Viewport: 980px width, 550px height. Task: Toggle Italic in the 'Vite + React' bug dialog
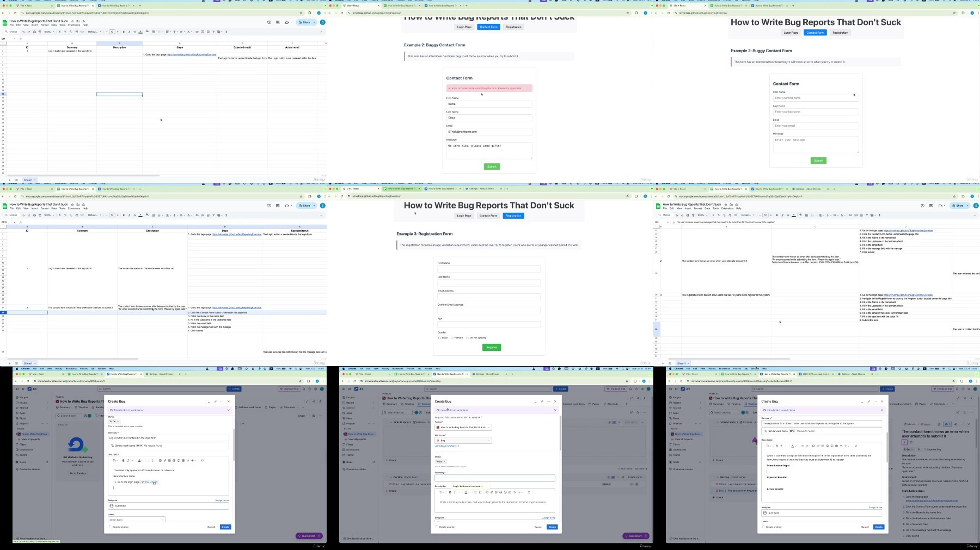click(x=128, y=460)
